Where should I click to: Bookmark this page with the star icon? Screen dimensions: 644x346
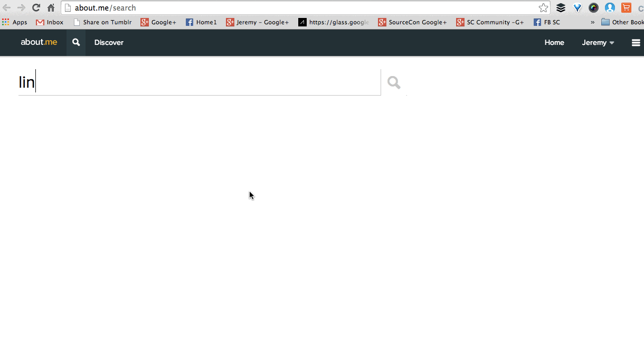(x=543, y=7)
